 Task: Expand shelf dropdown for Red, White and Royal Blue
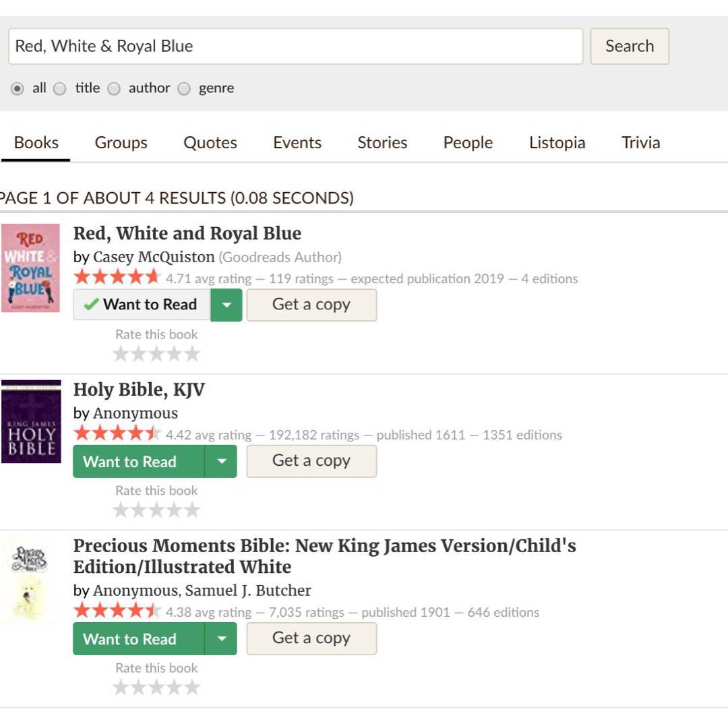(x=226, y=305)
